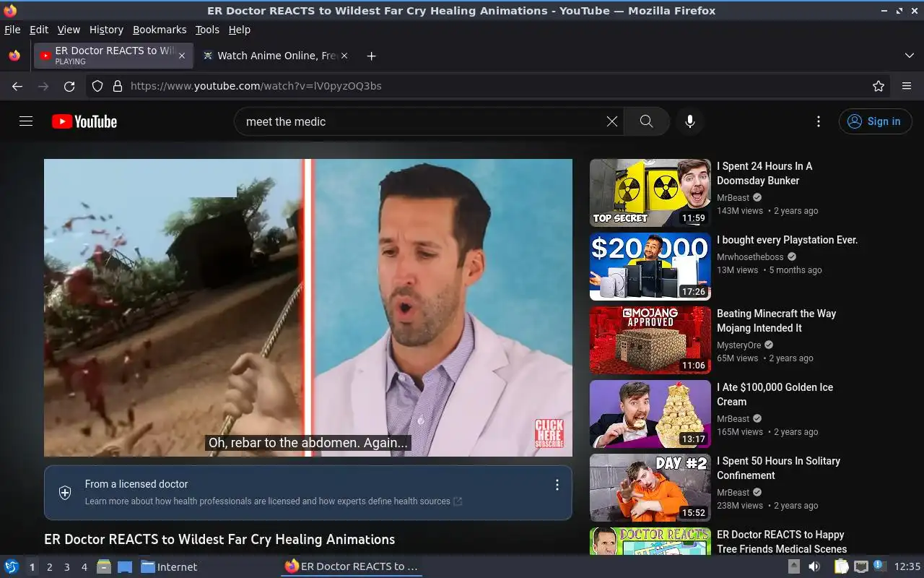This screenshot has width=924, height=578.
Task: Click the Doomsday Bunker thumbnail 11:59
Action: 650,193
